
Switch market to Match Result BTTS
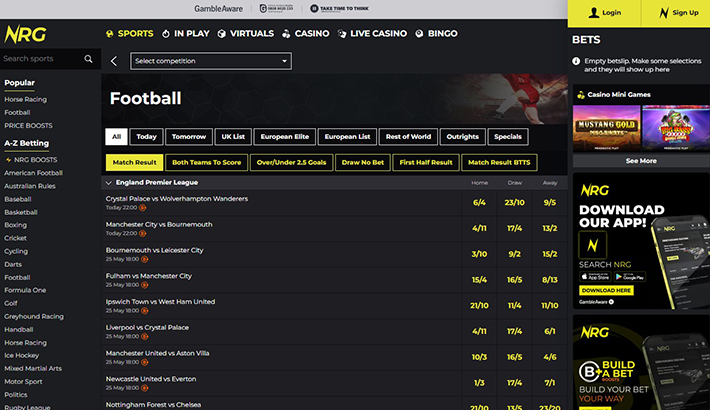[x=499, y=163]
